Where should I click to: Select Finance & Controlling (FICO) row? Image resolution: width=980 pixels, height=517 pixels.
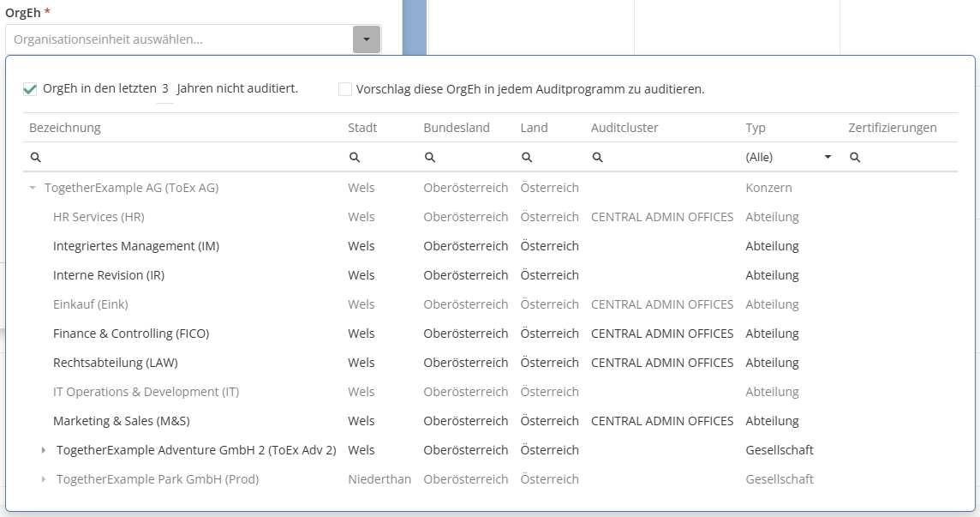131,334
